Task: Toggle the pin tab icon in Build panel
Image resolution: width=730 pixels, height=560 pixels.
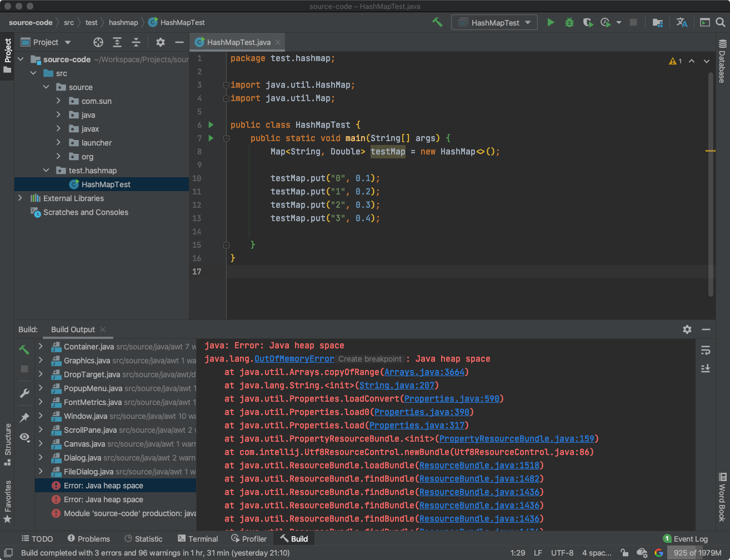Action: pyautogui.click(x=24, y=417)
